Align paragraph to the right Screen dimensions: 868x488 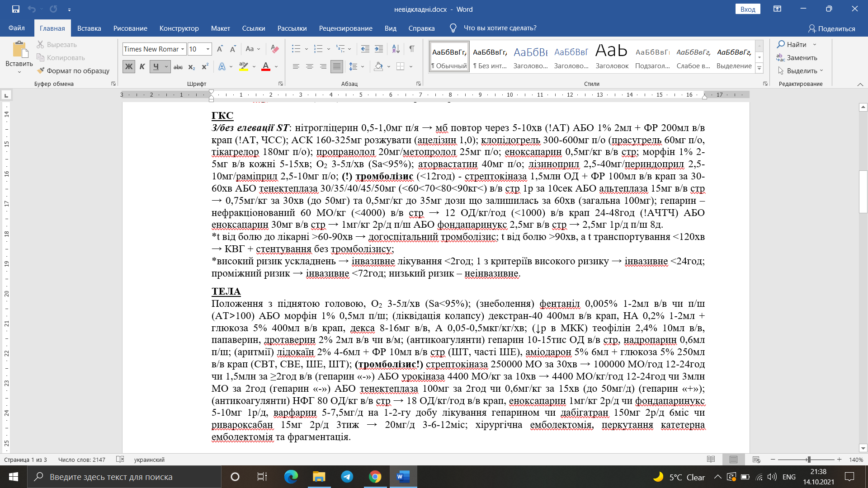point(323,67)
